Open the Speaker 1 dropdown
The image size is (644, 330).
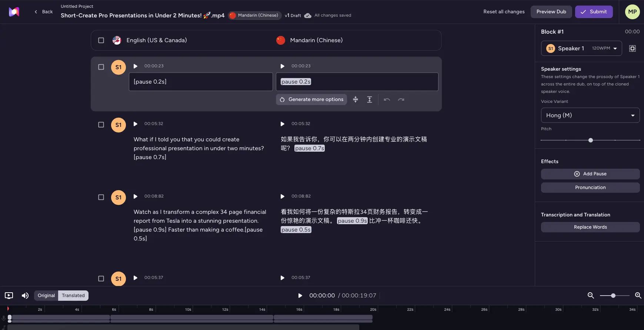click(581, 48)
